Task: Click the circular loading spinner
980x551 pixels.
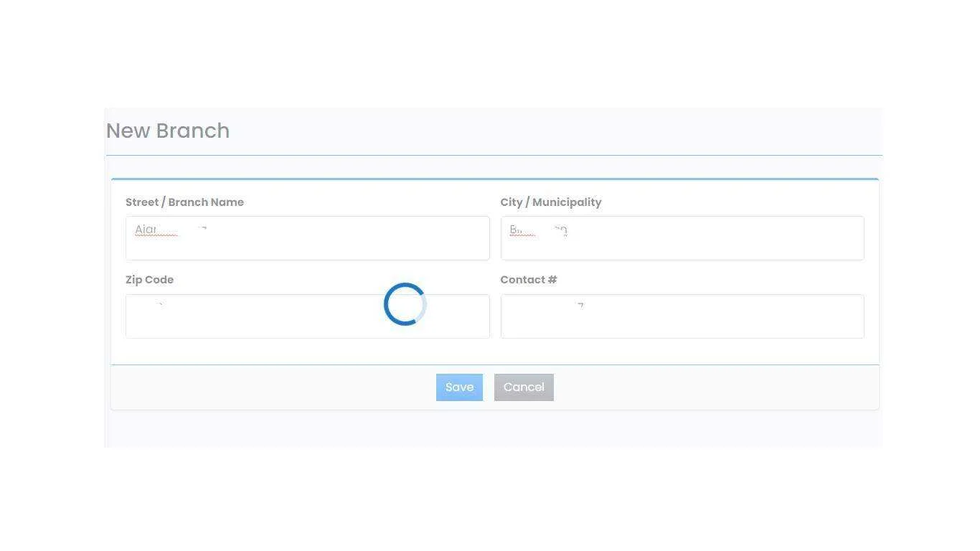Action: (405, 304)
